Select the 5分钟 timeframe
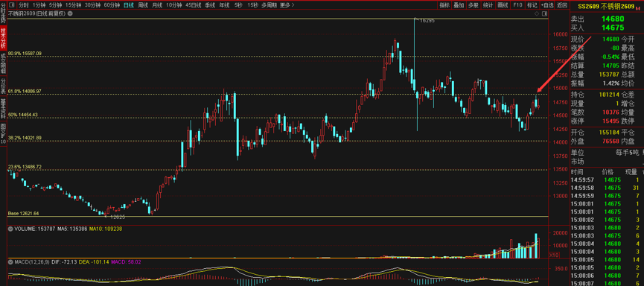Image resolution: width=644 pixels, height=286 pixels. pos(55,5)
